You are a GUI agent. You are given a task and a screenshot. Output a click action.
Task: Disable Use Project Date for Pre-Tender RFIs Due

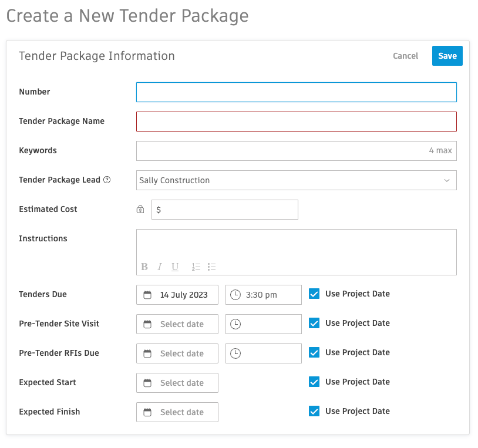[314, 352]
